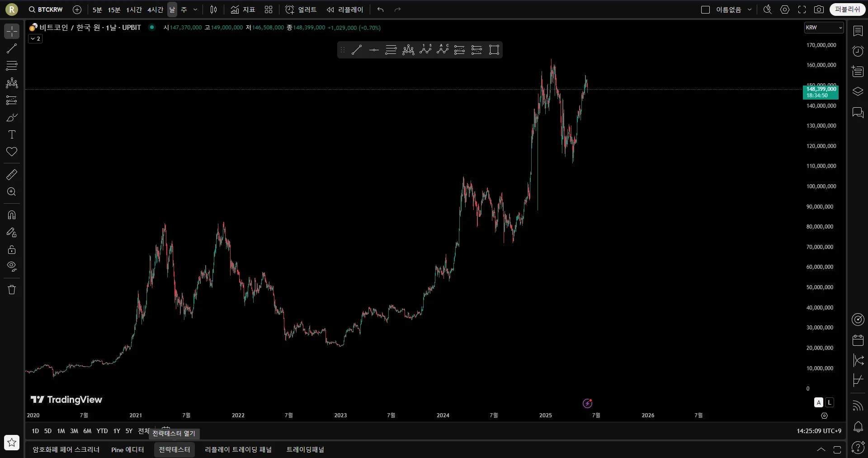Image resolution: width=868 pixels, height=458 pixels.
Task: Open the stacked-layers object tree icon
Action: (x=858, y=92)
